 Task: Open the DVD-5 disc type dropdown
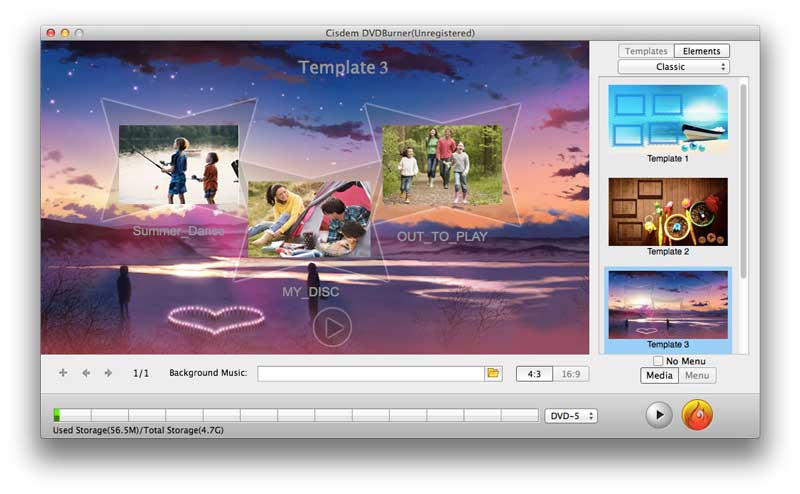click(x=570, y=416)
